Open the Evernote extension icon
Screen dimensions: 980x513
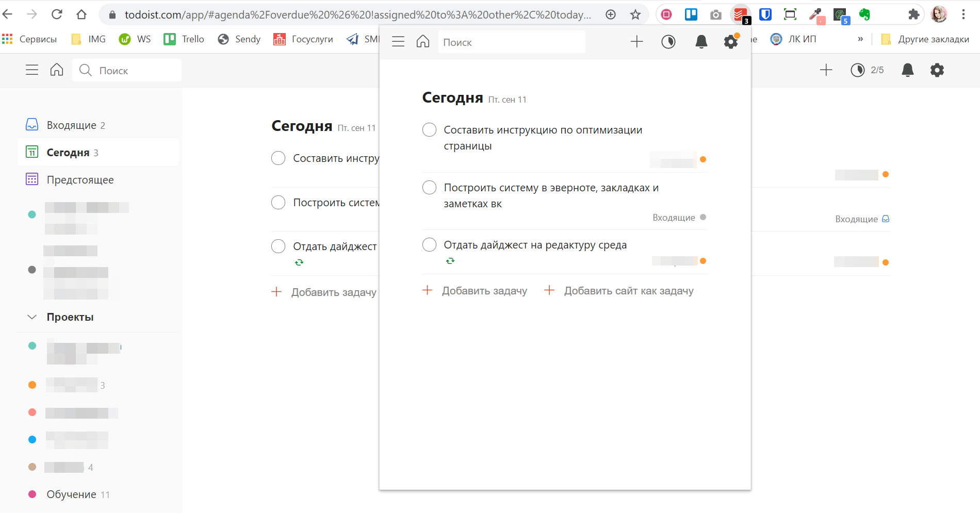click(865, 14)
